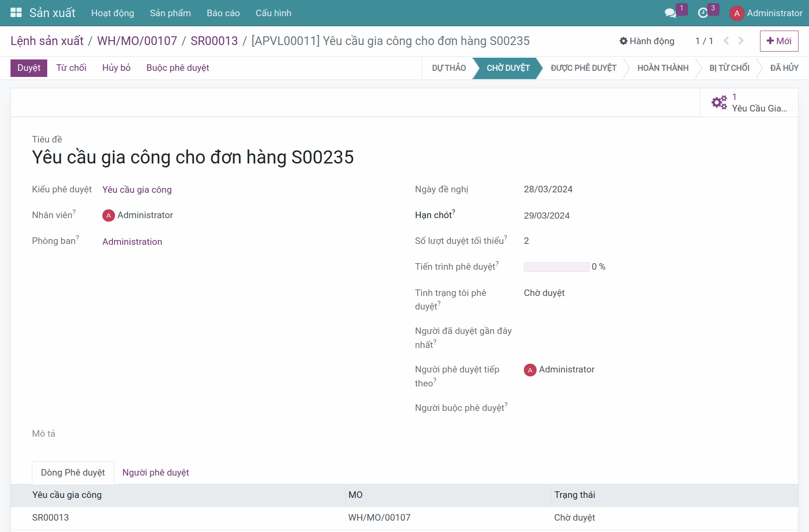Go to next record arrow
809x532 pixels.
pyautogui.click(x=741, y=41)
